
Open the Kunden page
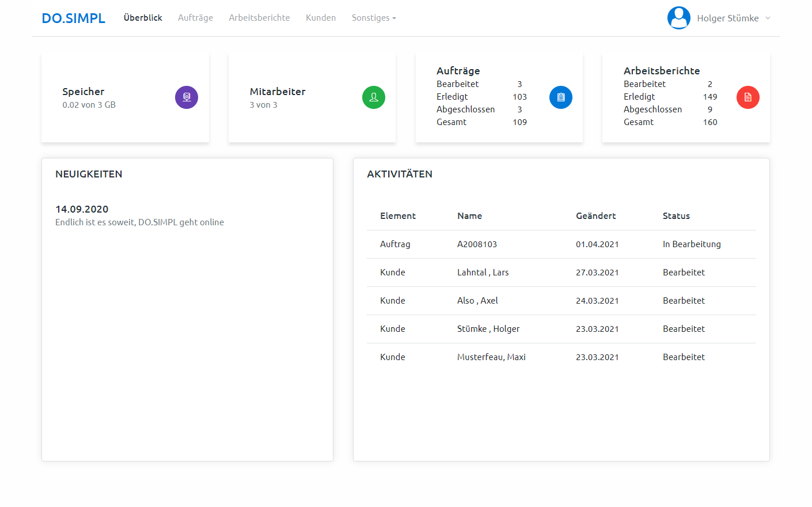[321, 18]
